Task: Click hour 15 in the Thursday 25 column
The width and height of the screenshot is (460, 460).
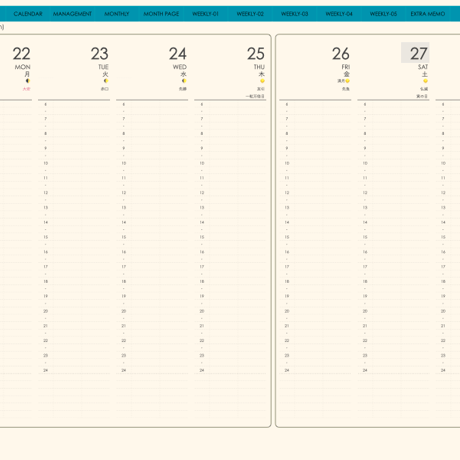Action: (x=202, y=237)
